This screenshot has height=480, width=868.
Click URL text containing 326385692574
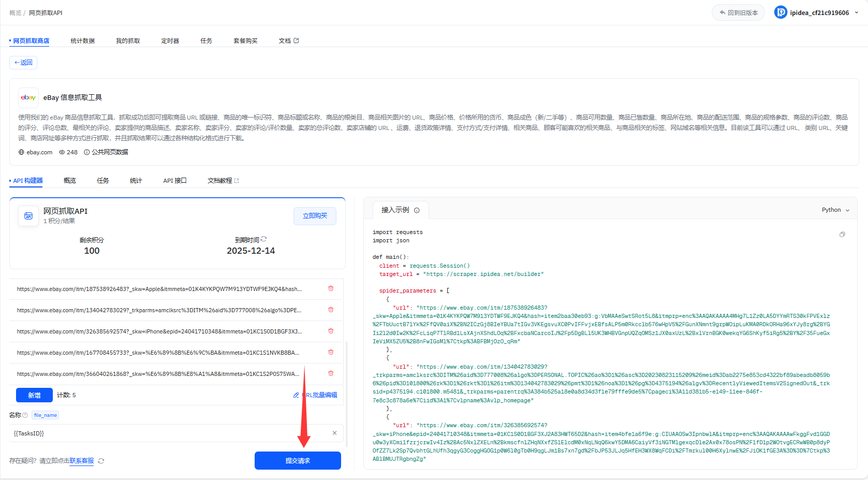pos(159,331)
